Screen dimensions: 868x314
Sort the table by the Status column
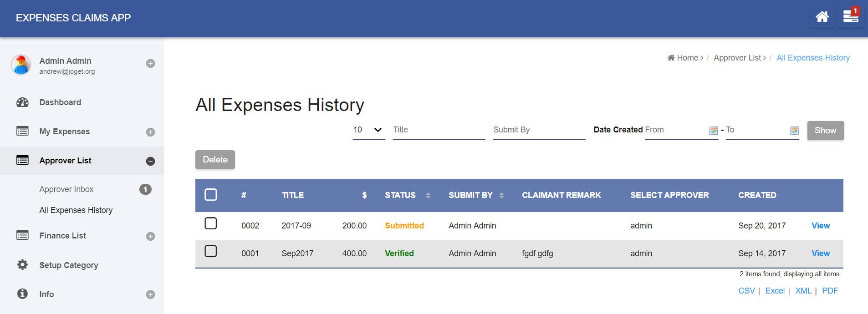click(428, 195)
